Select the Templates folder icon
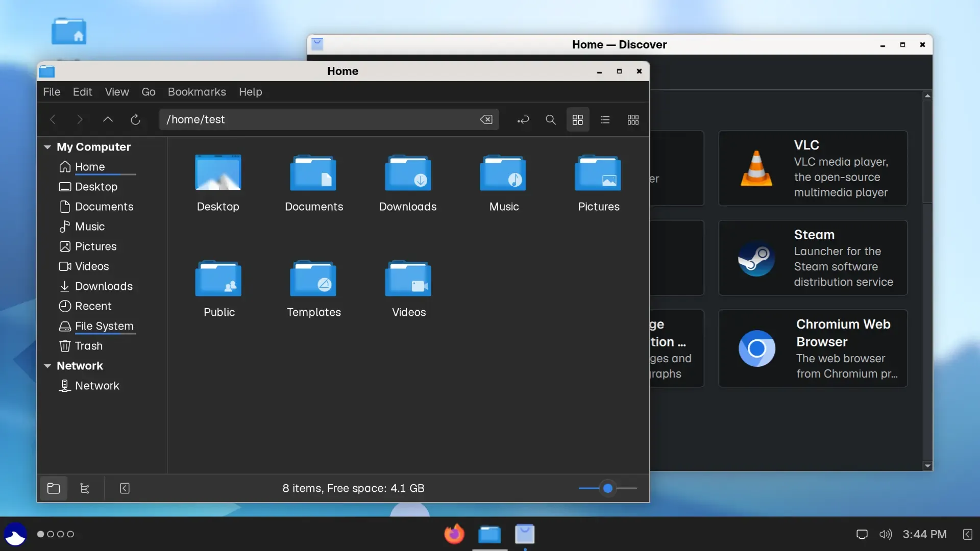Screen dimensions: 980x551 [x=313, y=279]
